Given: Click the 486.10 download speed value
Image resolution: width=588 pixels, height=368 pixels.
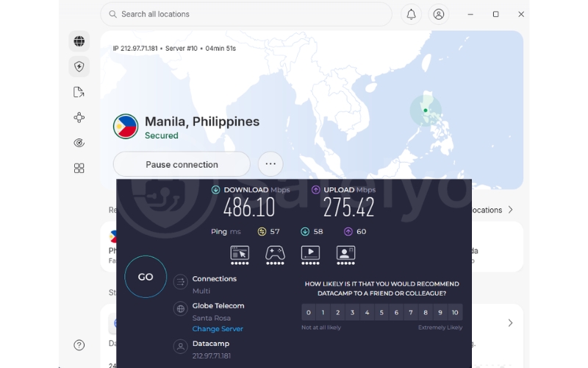Looking at the screenshot, I should tap(249, 208).
